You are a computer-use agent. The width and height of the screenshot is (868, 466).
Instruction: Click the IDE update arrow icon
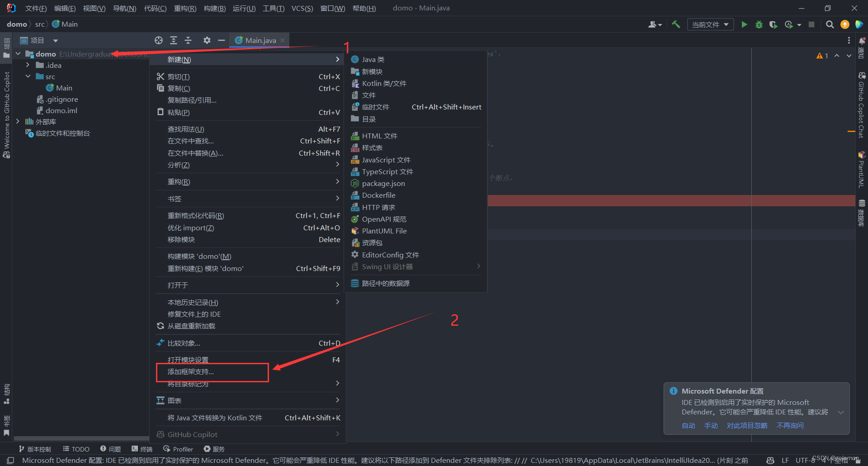pyautogui.click(x=845, y=24)
